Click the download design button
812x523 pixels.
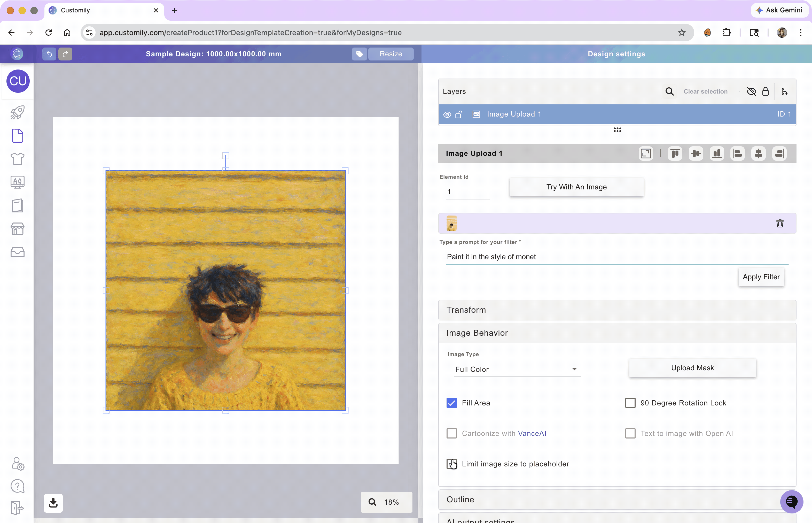53,503
